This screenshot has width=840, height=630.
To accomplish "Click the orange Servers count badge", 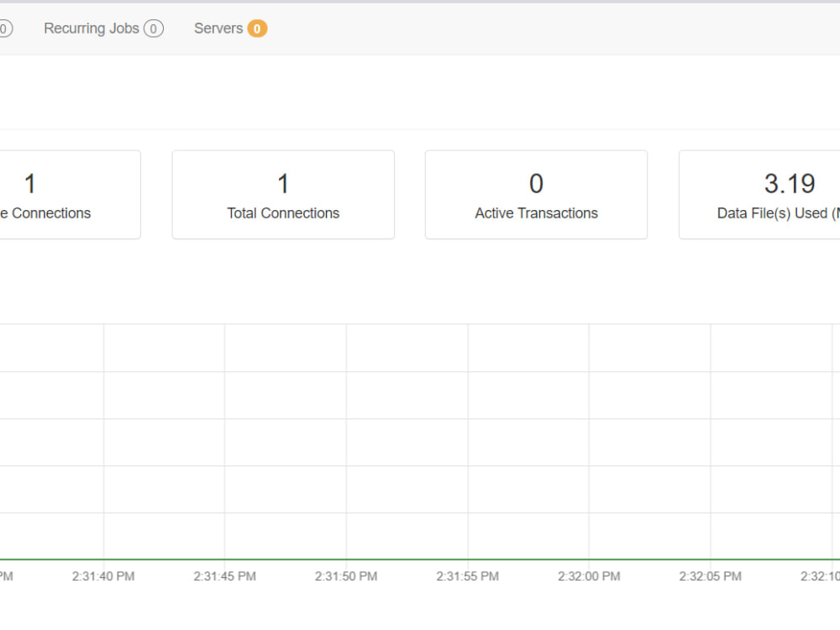I will pyautogui.click(x=255, y=28).
